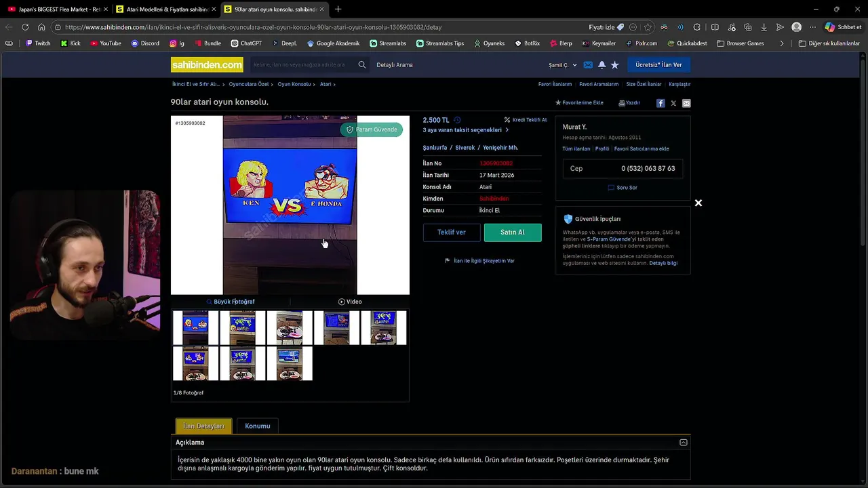Show more bookmarks with the overflow chevron

pos(782,43)
